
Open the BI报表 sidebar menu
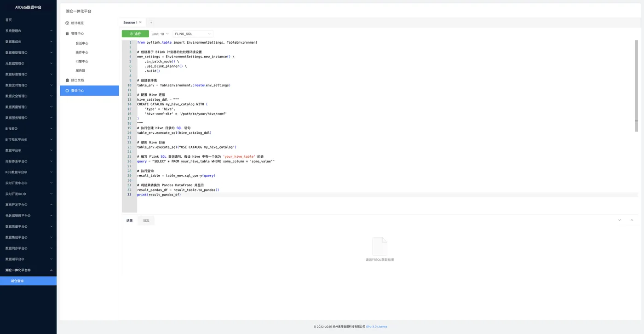coord(28,129)
